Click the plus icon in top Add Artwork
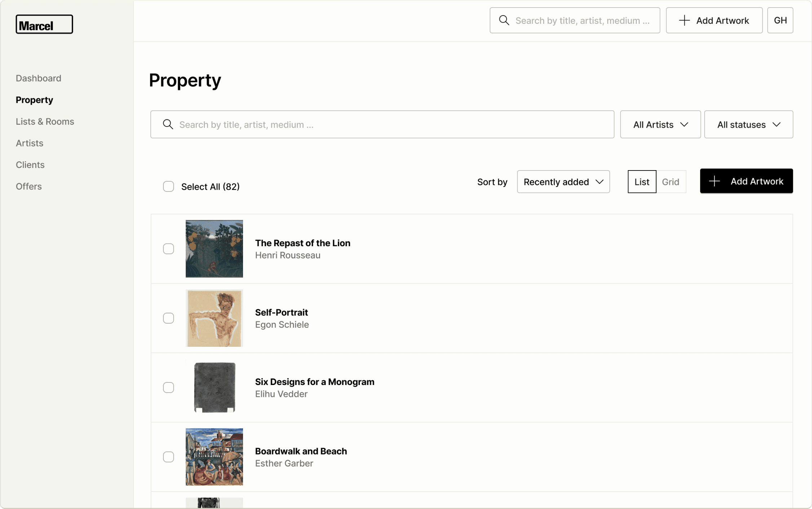The width and height of the screenshot is (812, 509). (684, 21)
